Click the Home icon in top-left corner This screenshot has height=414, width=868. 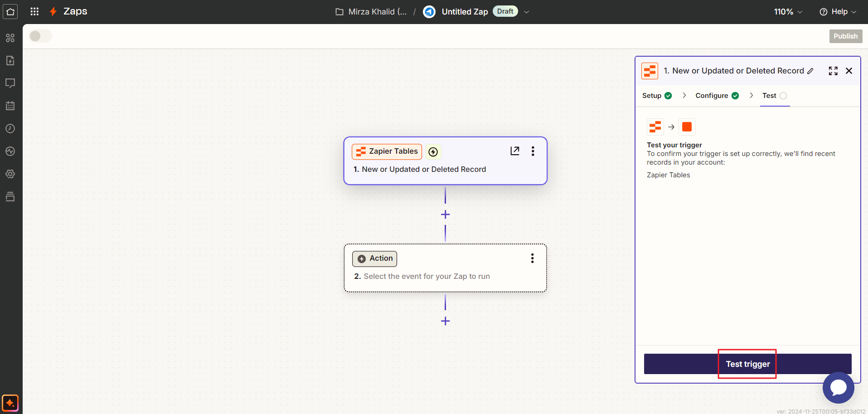pos(10,12)
